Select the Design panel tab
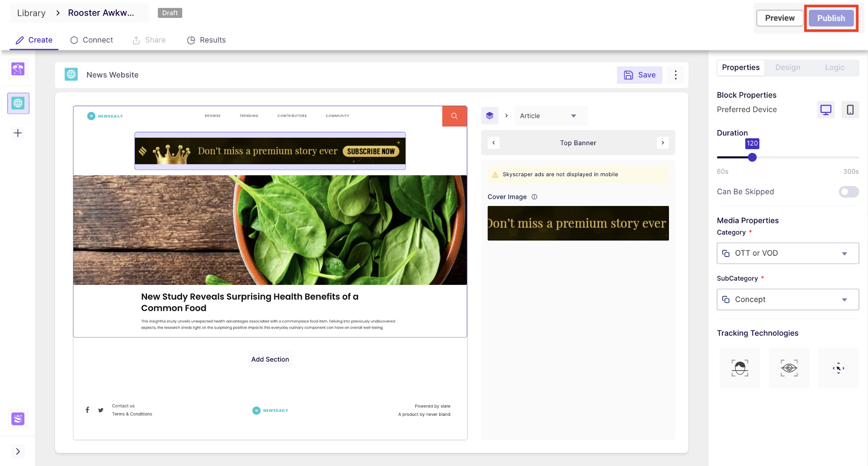The width and height of the screenshot is (868, 466). pos(788,68)
